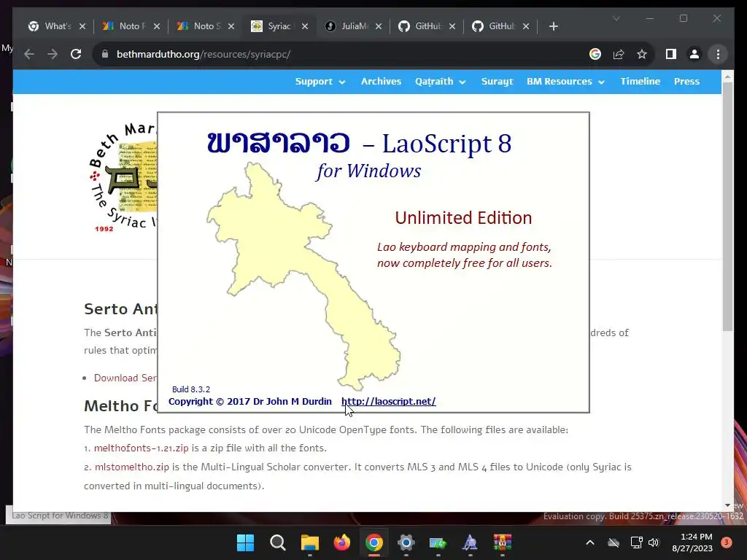
Task: Click the Build 8.3.2 text
Action: pos(191,389)
